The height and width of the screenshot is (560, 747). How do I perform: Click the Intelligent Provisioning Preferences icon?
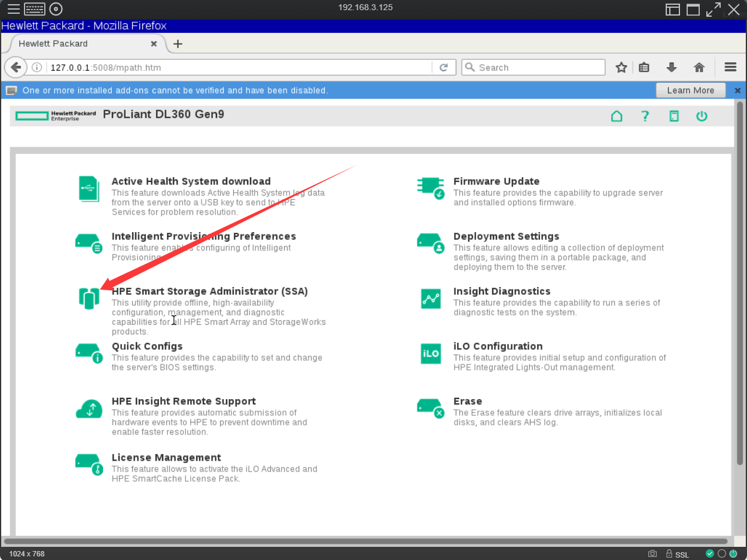click(89, 243)
